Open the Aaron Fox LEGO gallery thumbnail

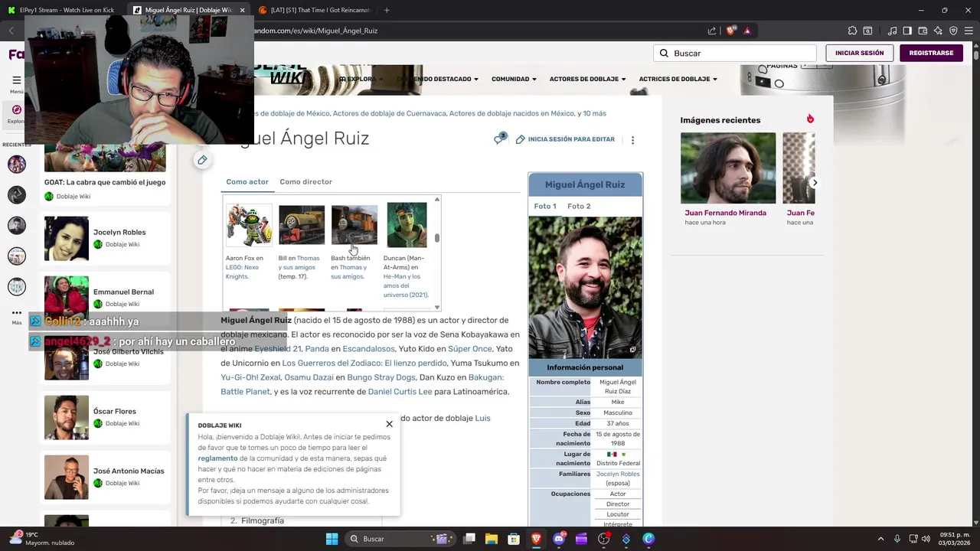pyautogui.click(x=249, y=224)
